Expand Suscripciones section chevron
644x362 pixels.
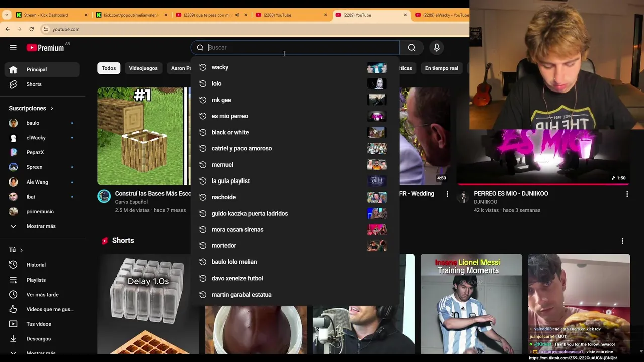(51, 108)
